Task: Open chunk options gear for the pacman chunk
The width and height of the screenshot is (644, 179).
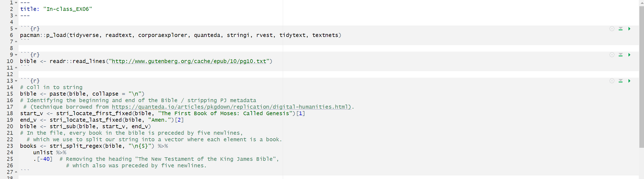Action: click(x=612, y=29)
